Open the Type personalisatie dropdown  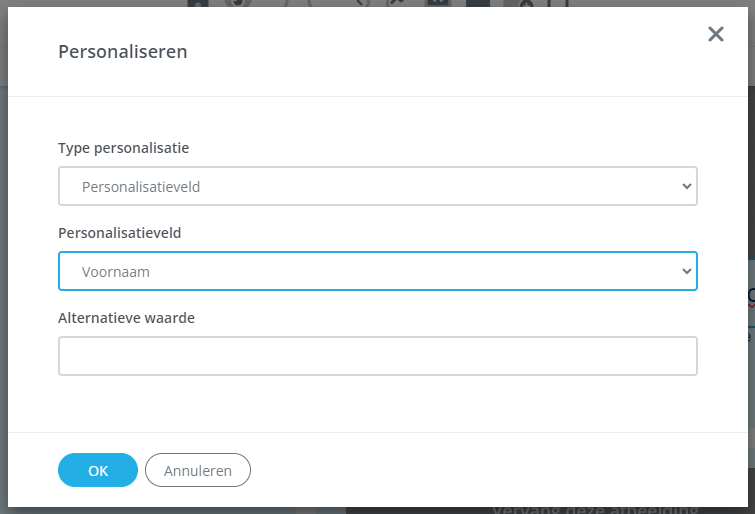tap(377, 186)
